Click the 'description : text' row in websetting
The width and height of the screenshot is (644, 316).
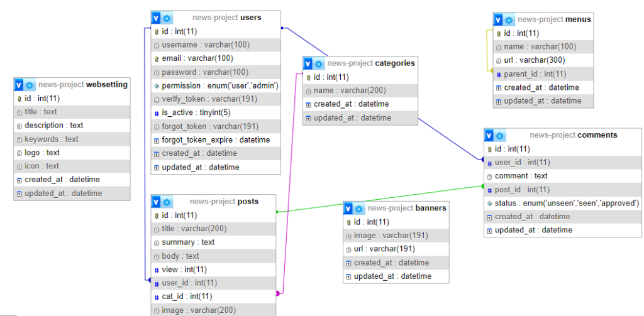(x=72, y=126)
